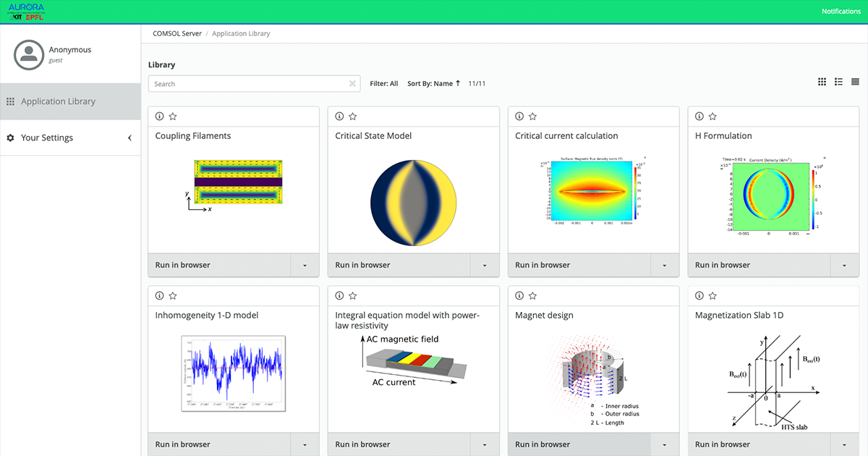Open the Notifications panel
The height and width of the screenshot is (456, 868).
pos(841,11)
